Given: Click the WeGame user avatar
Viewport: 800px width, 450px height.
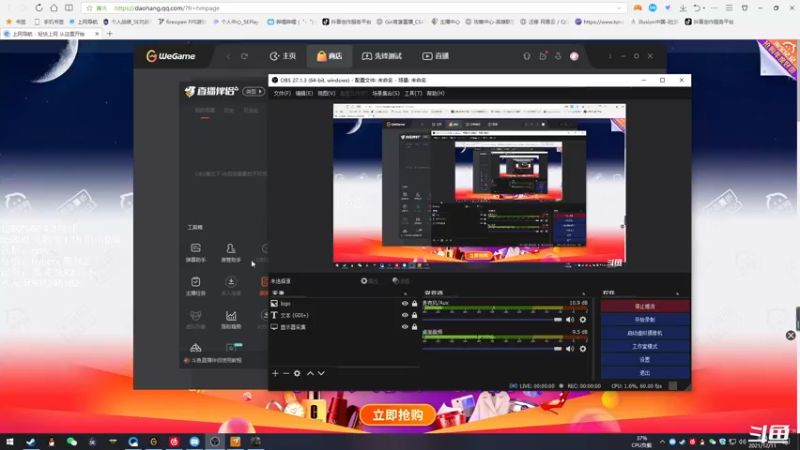Looking at the screenshot, I should point(574,56).
